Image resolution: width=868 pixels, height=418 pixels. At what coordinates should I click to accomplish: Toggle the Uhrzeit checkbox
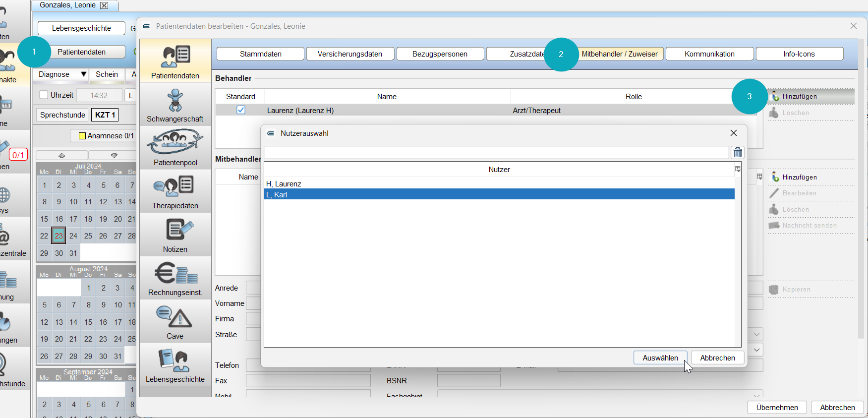click(44, 95)
